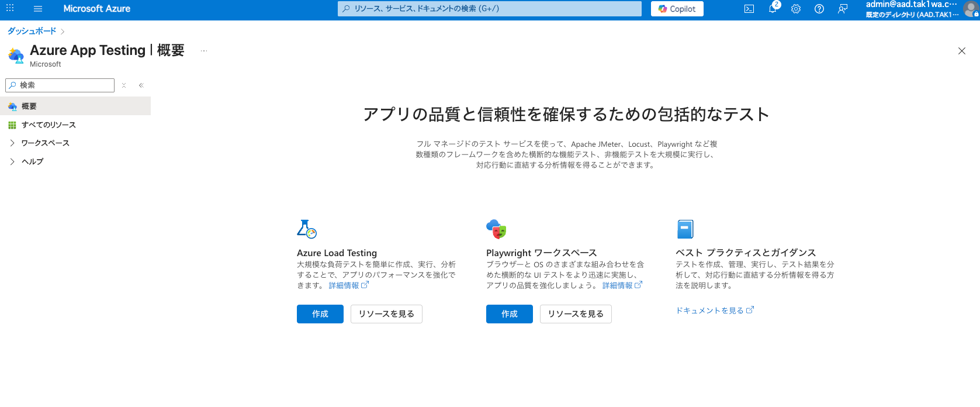Close the Azure App Testing blade
This screenshot has height=407, width=980.
(962, 51)
